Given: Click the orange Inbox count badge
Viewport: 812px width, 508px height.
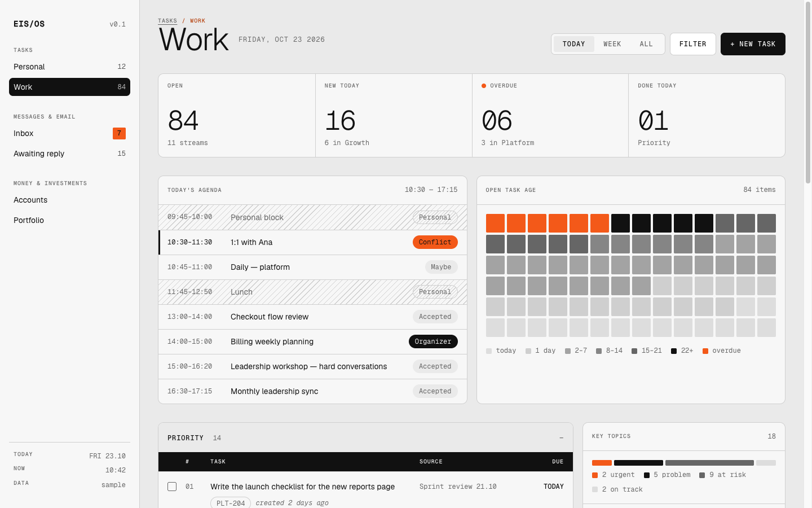Looking at the screenshot, I should [x=119, y=133].
